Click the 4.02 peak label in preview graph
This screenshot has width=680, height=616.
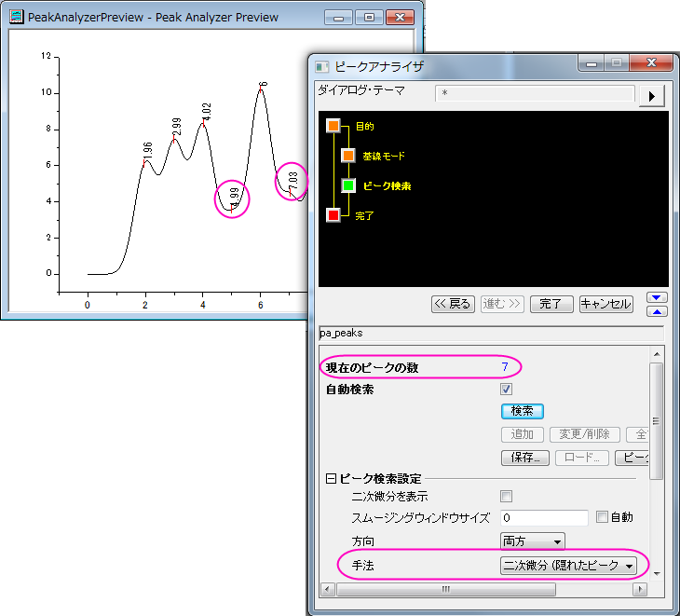click(206, 112)
